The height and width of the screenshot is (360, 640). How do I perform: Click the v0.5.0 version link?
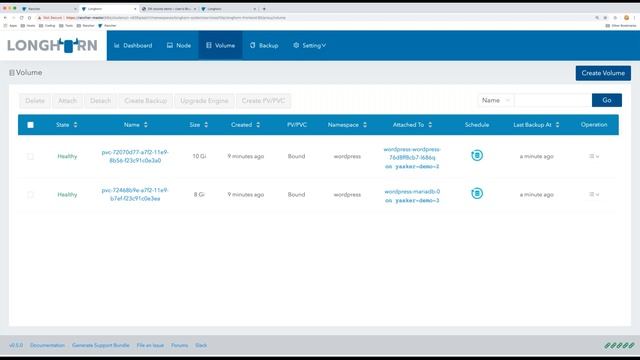[16, 345]
